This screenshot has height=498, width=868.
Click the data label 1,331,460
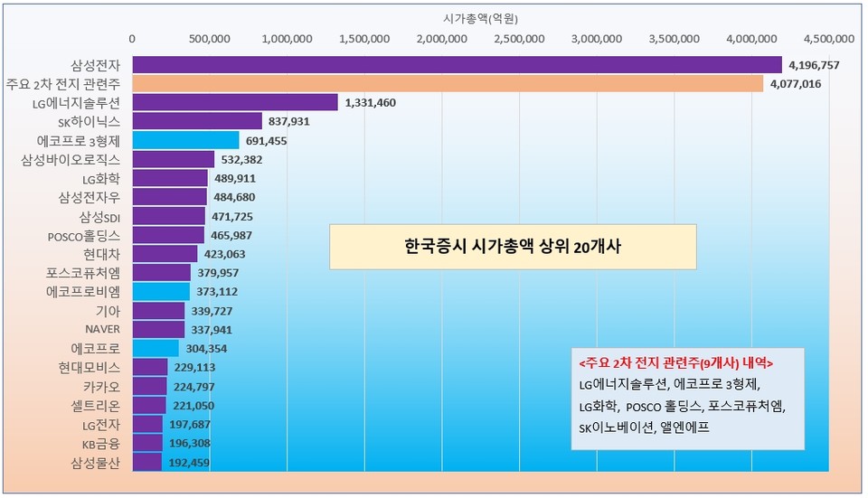pos(371,103)
